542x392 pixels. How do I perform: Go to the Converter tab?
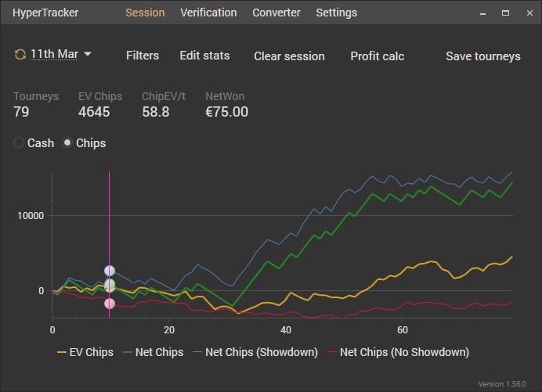pyautogui.click(x=276, y=13)
